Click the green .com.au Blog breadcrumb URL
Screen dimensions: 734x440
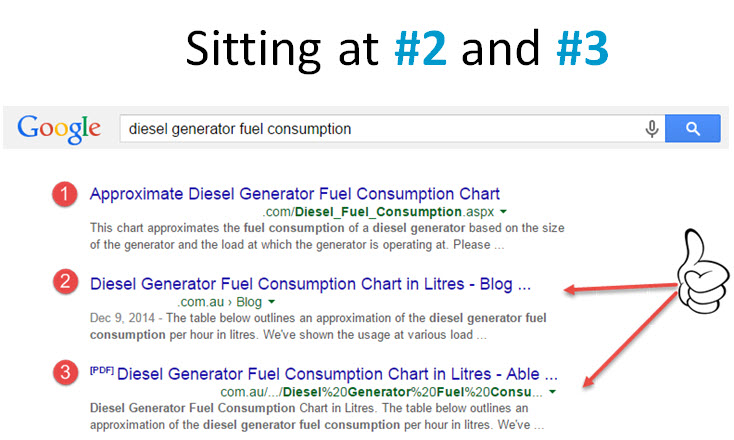[x=219, y=301]
